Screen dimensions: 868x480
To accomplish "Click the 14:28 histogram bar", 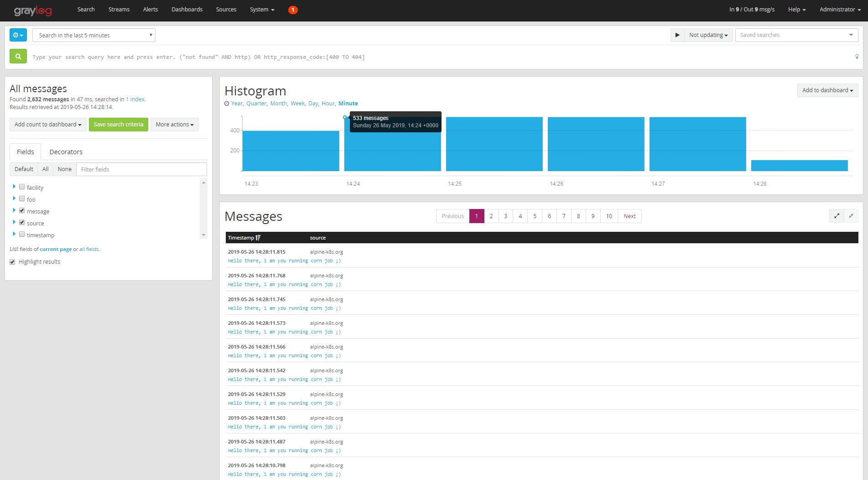I will pyautogui.click(x=799, y=166).
